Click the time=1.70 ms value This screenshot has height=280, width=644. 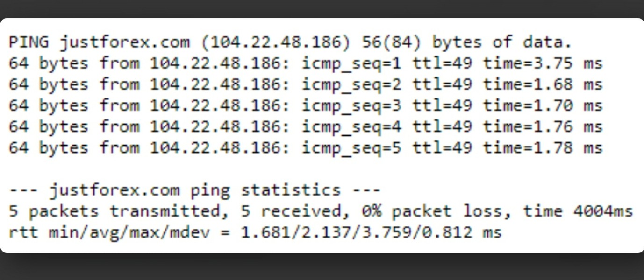tap(543, 105)
